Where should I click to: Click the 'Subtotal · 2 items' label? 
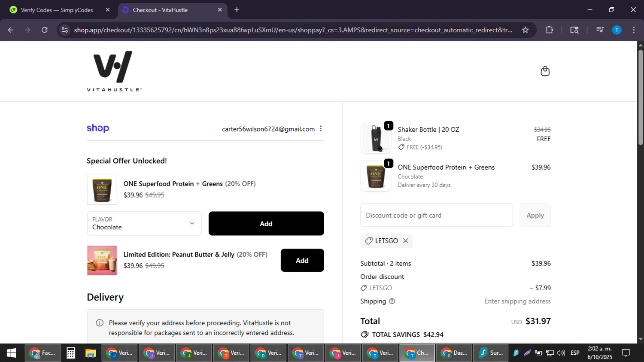tap(386, 264)
